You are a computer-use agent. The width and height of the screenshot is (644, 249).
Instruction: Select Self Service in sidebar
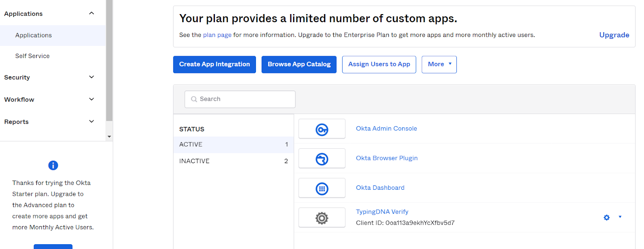(33, 56)
